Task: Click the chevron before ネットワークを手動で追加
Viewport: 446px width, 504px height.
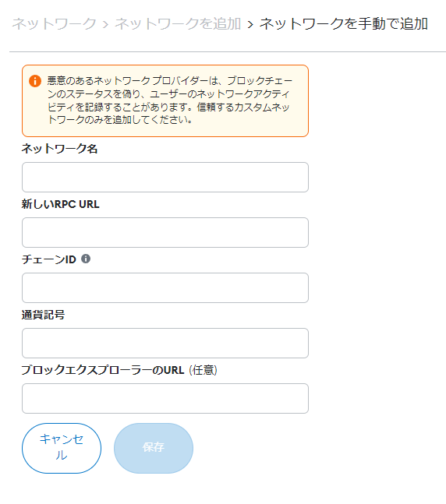Action: [x=250, y=24]
